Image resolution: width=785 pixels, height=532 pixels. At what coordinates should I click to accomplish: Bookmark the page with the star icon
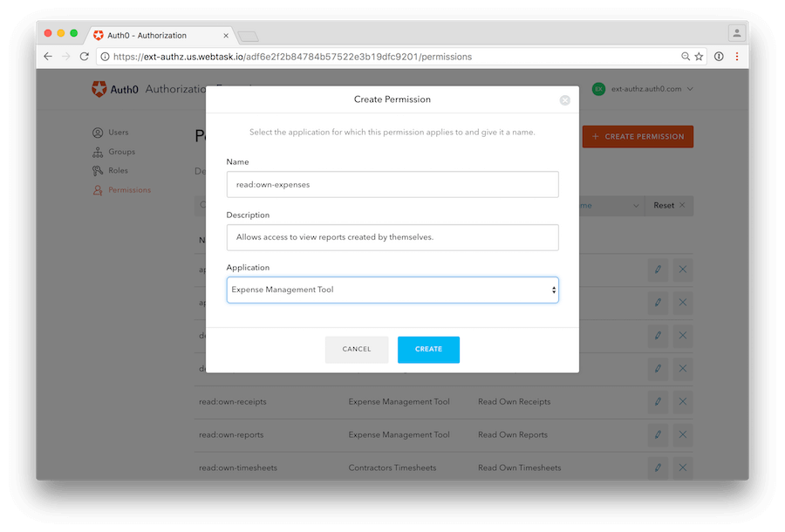coord(699,55)
